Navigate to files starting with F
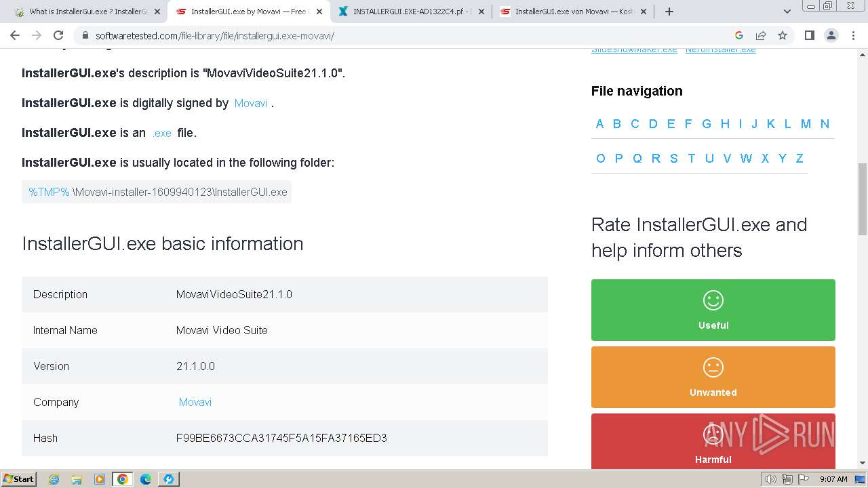 coord(688,124)
